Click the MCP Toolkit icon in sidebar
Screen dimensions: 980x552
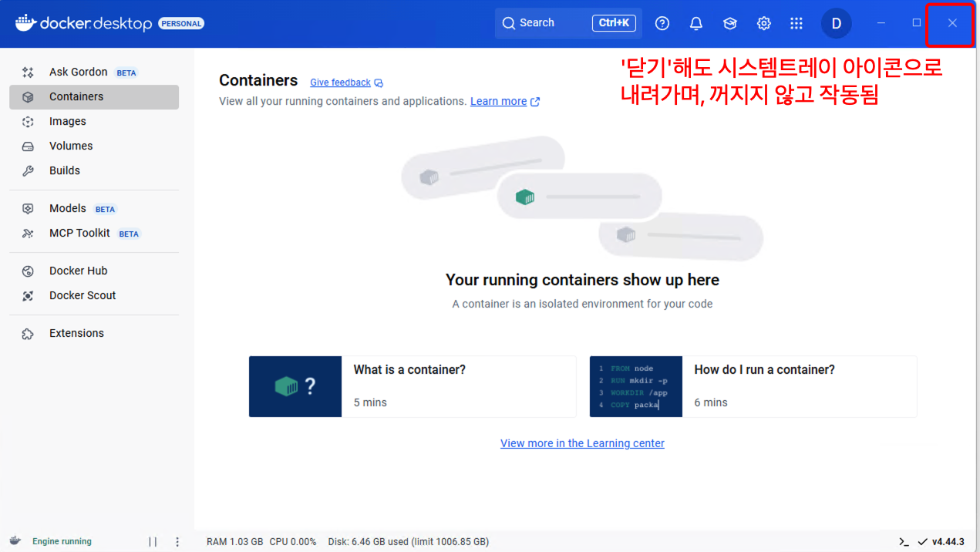click(28, 234)
